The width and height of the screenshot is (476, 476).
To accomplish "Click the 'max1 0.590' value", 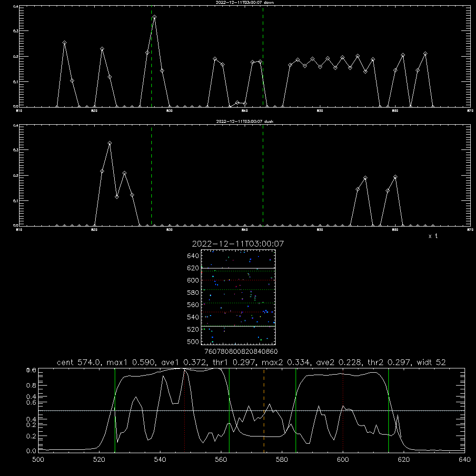I will [x=132, y=362].
